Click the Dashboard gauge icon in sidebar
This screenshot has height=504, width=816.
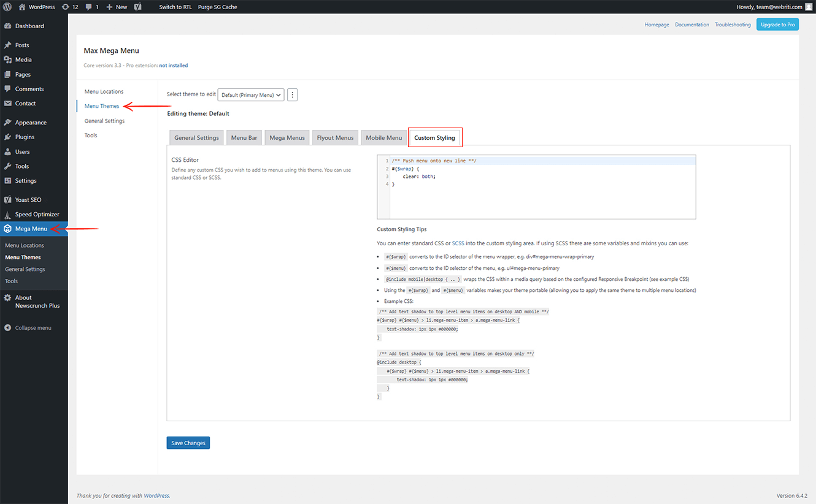coord(7,26)
